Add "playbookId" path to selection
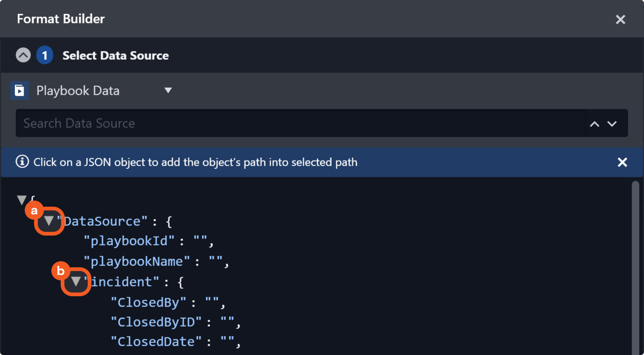Screen dimensions: 644x355 point(129,241)
